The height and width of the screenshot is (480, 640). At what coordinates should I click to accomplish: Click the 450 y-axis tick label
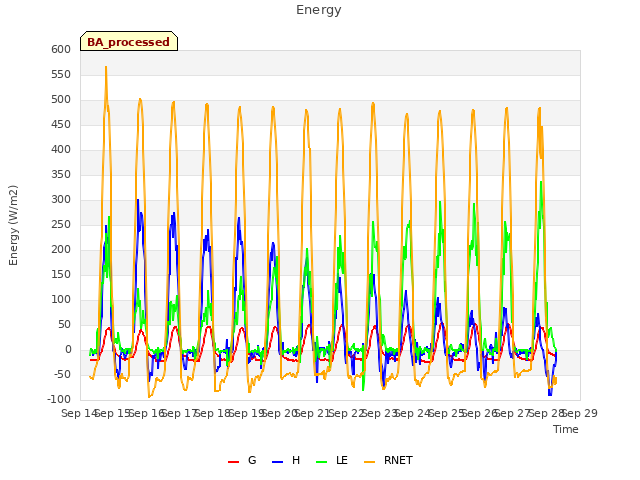(61, 124)
